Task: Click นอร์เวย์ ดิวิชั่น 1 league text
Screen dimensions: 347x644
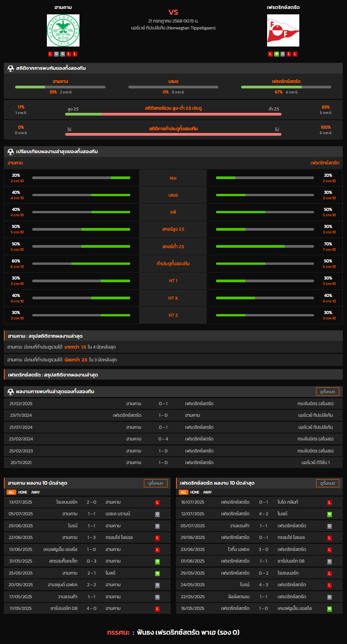Action: pyautogui.click(x=316, y=463)
